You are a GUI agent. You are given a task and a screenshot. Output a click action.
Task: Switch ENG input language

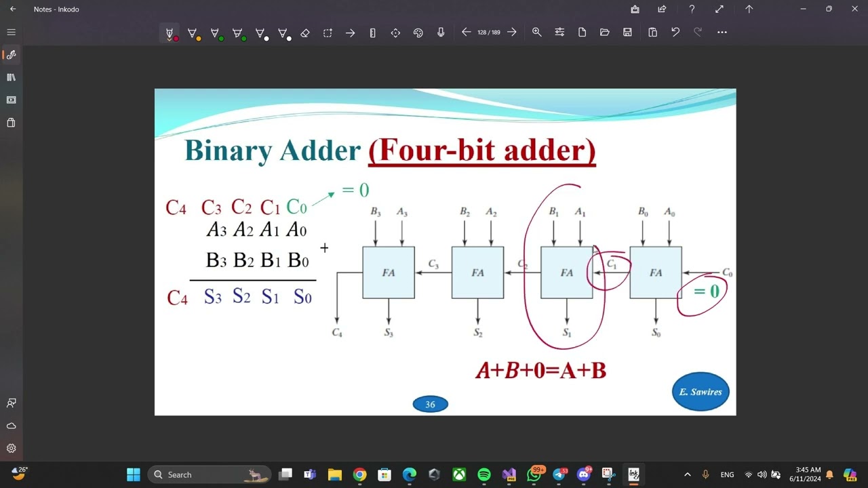(727, 474)
